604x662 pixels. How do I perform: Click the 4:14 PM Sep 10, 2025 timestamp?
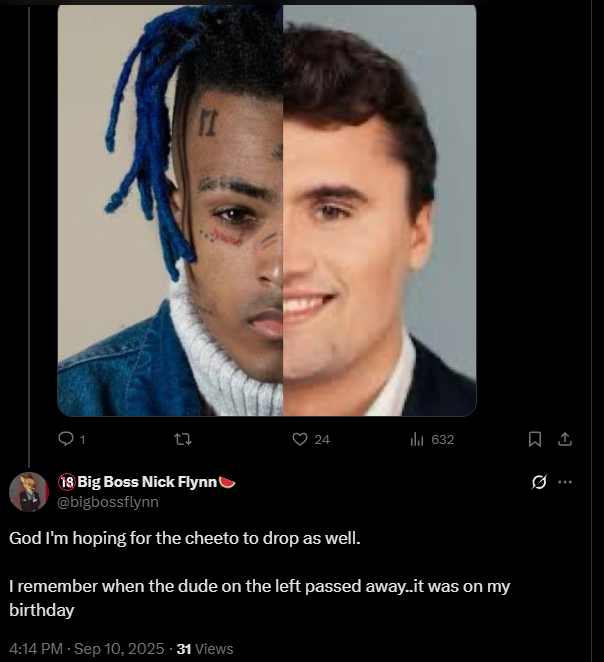87,648
